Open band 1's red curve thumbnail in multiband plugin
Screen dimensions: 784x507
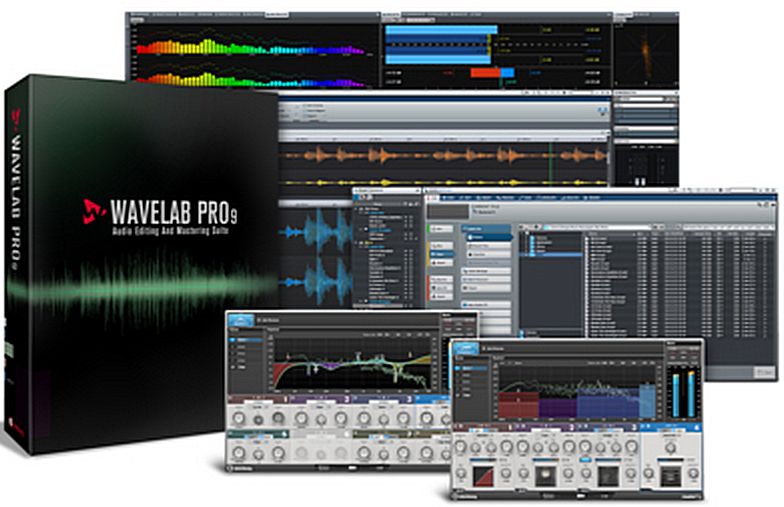pyautogui.click(x=483, y=476)
